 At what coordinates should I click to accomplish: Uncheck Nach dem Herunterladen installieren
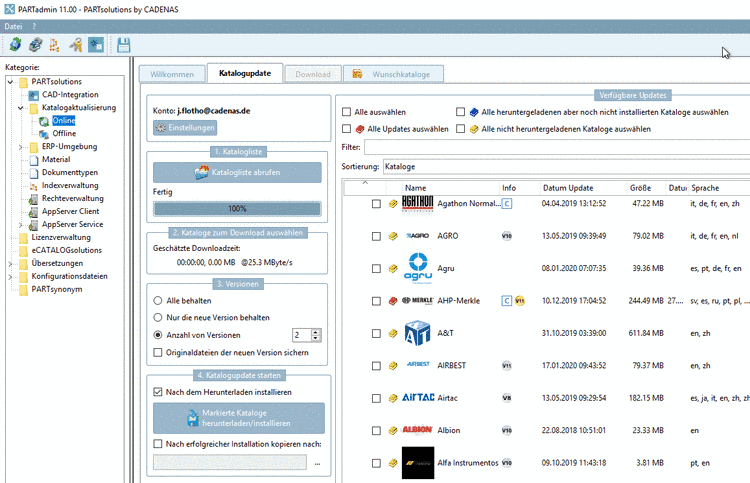pyautogui.click(x=157, y=392)
